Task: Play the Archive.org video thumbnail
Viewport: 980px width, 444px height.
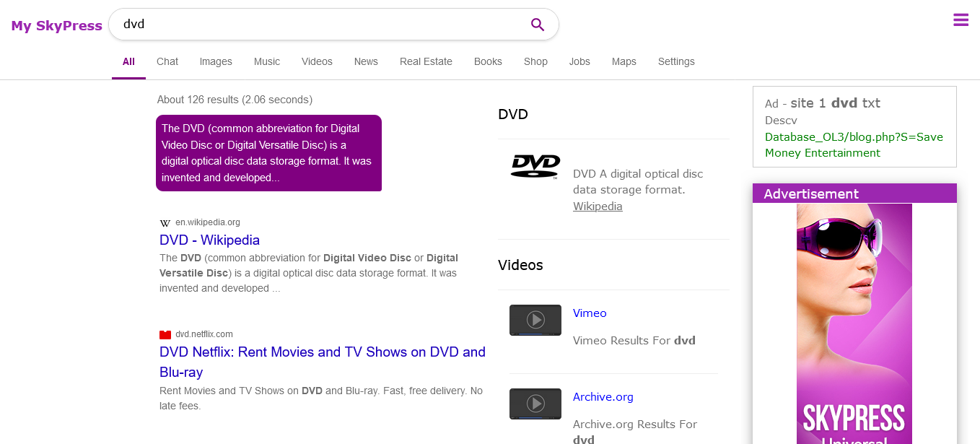Action: pos(535,404)
